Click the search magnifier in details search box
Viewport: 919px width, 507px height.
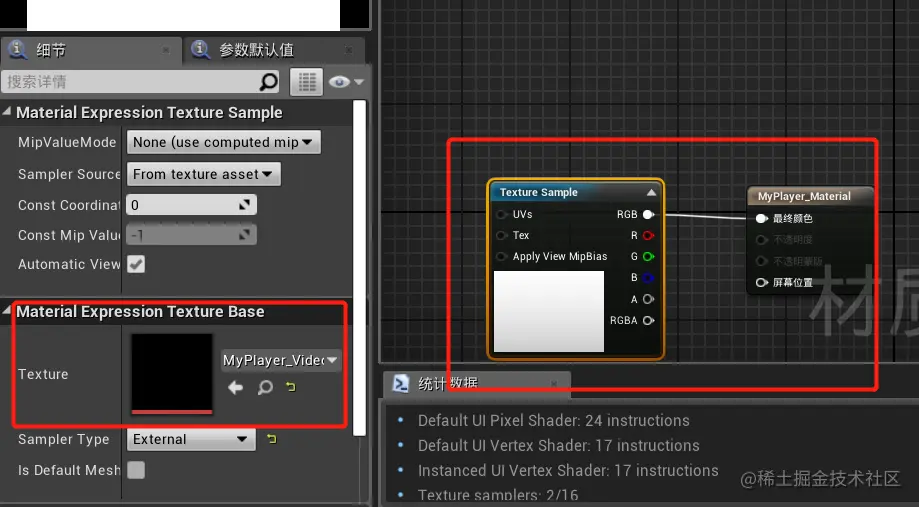(268, 82)
